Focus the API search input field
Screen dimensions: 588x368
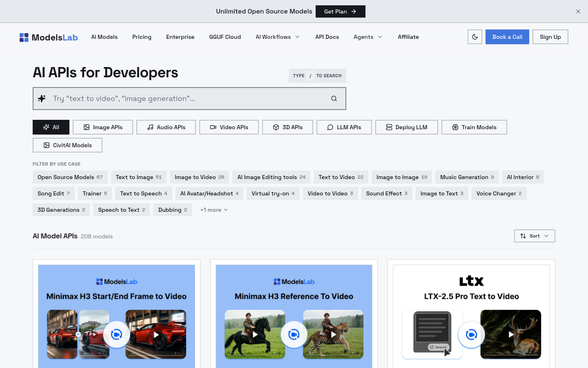[189, 99]
